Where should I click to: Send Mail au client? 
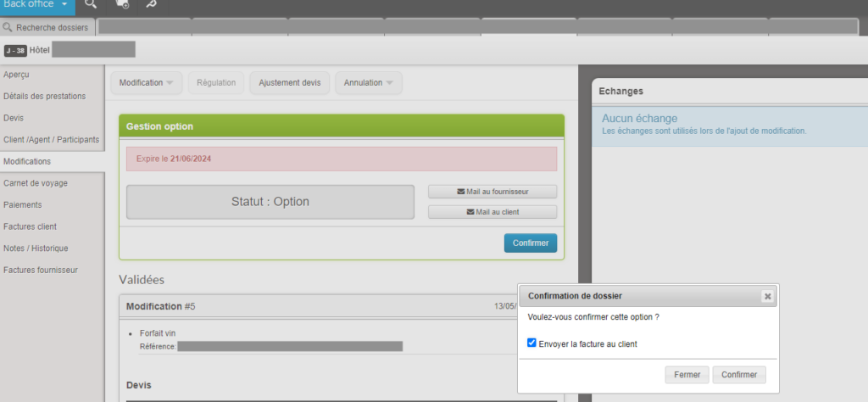click(x=492, y=212)
